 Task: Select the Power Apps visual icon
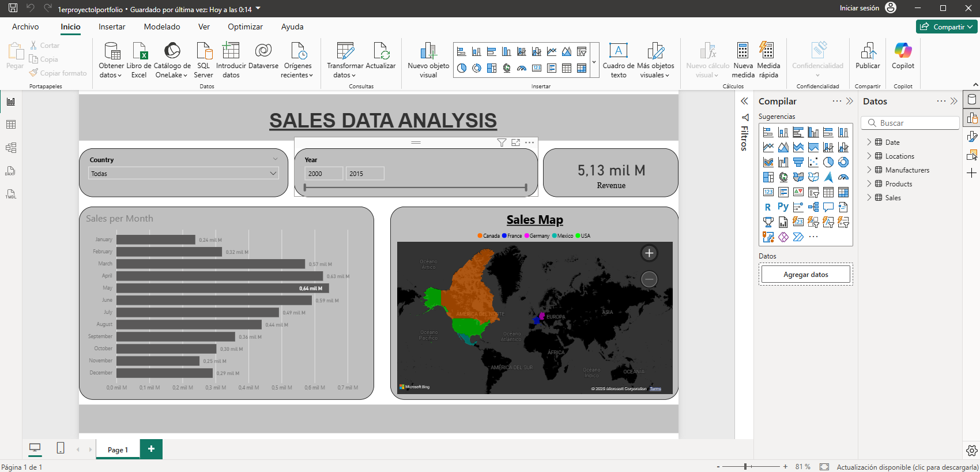(x=783, y=237)
